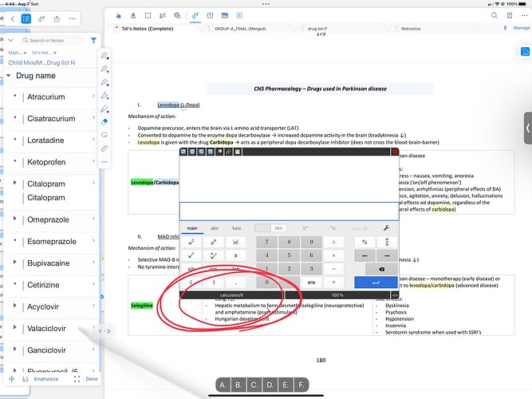
Task: Select the rectangle selection tool
Action: click(x=148, y=16)
